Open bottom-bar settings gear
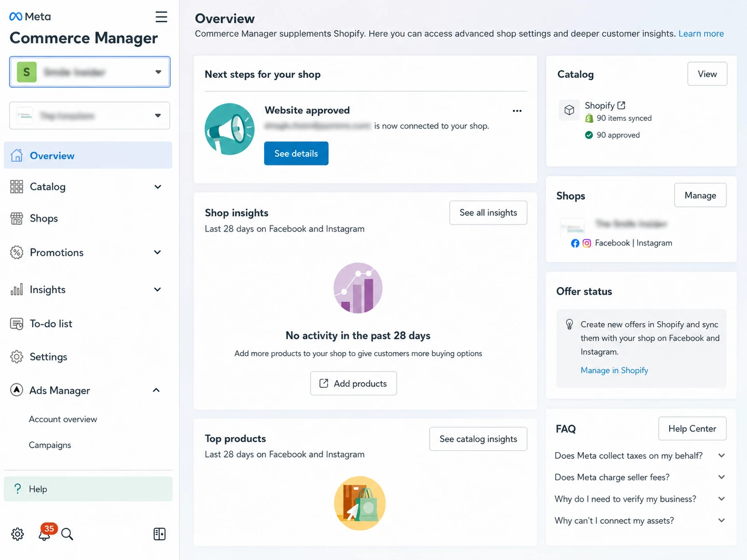This screenshot has height=560, width=747. pyautogui.click(x=18, y=534)
